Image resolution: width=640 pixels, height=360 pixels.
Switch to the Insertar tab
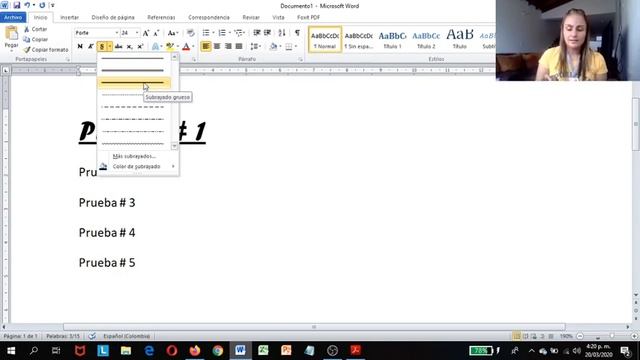point(69,18)
